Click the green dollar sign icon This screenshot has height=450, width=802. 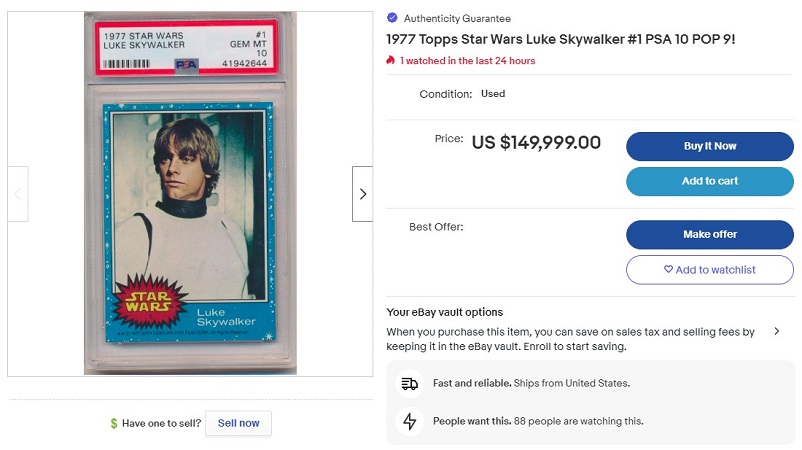[114, 423]
